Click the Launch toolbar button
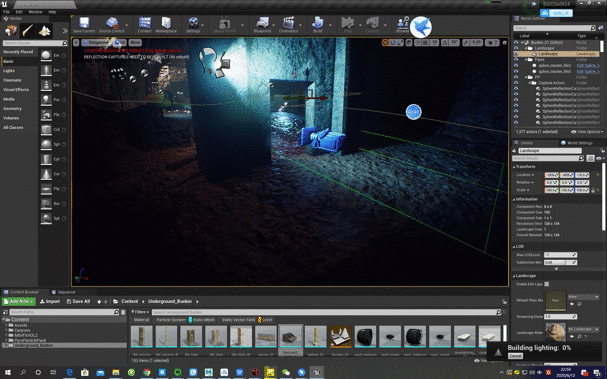The height and width of the screenshot is (379, 607). pyautogui.click(x=372, y=25)
